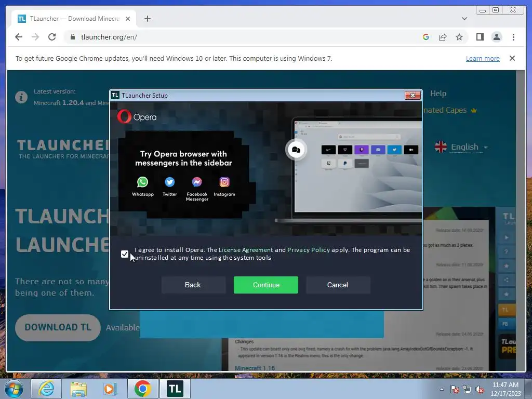
Task: Click the Back button in setup
Action: pyautogui.click(x=193, y=285)
